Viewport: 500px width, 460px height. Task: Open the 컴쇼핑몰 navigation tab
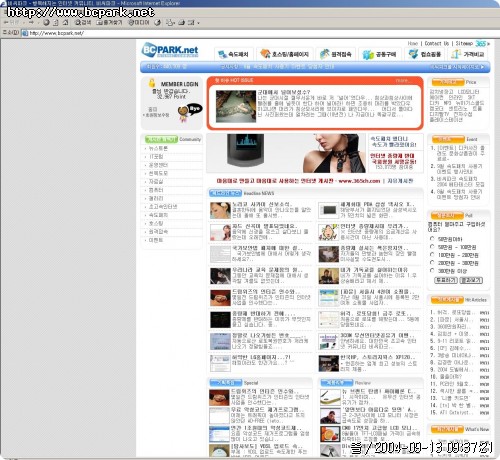425,54
